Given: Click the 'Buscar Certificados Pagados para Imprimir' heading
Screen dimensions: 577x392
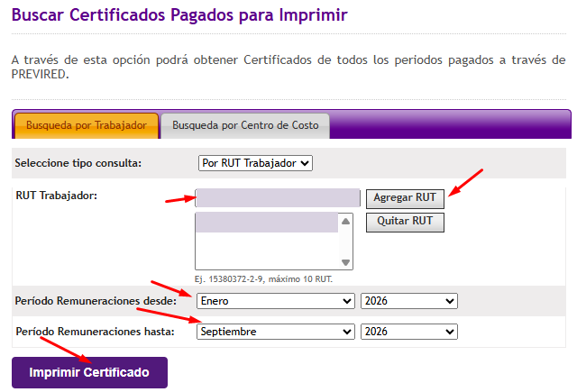Looking at the screenshot, I should pyautogui.click(x=179, y=15).
